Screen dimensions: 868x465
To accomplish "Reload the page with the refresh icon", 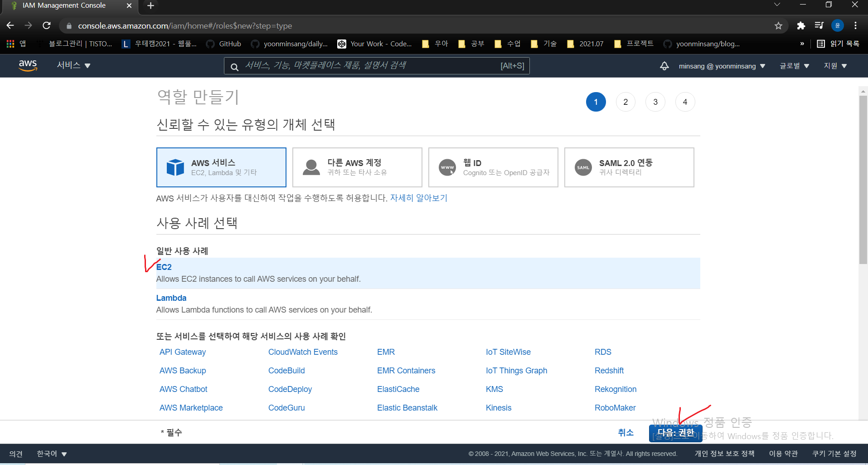I will click(x=46, y=25).
